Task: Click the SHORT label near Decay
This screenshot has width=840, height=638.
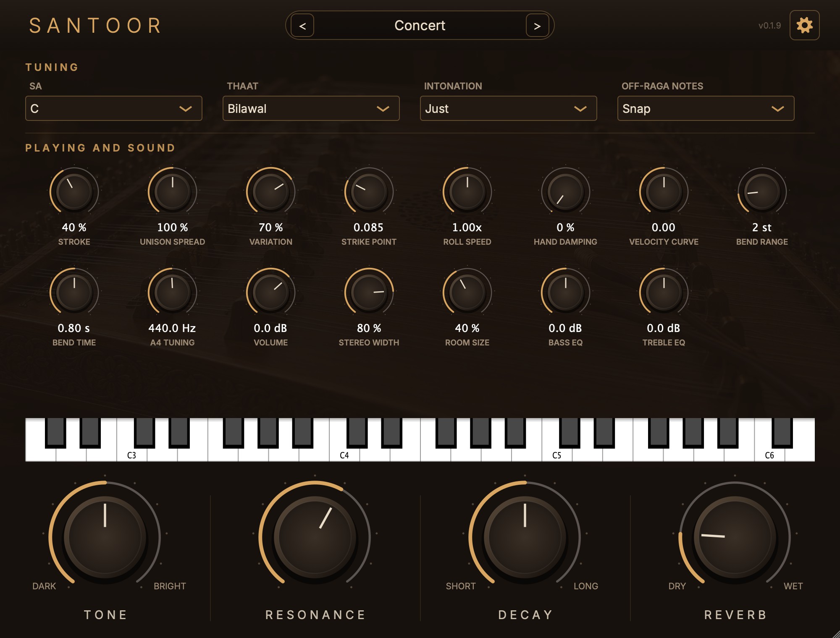Action: coord(461,586)
